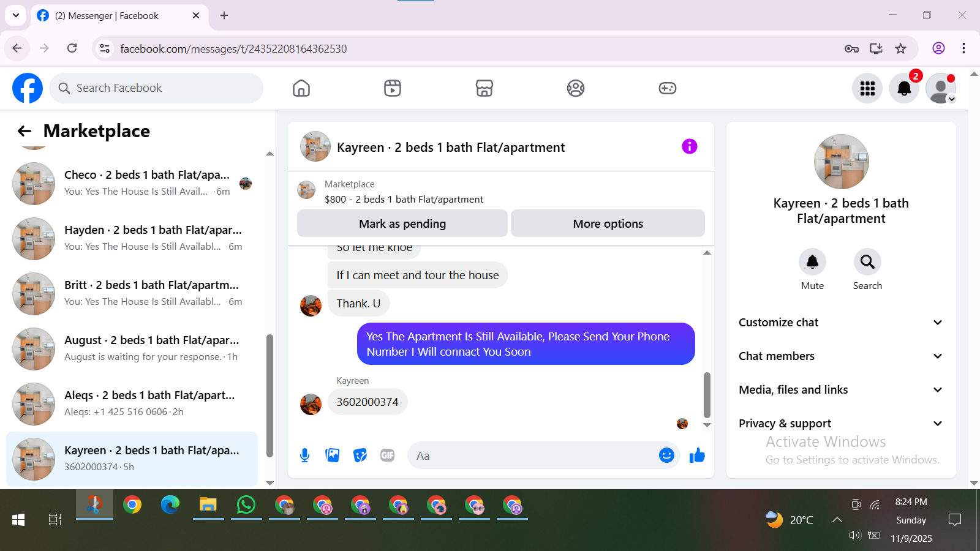Viewport: 980px width, 551px height.
Task: Close the Messenger browser tab
Action: tap(196, 15)
